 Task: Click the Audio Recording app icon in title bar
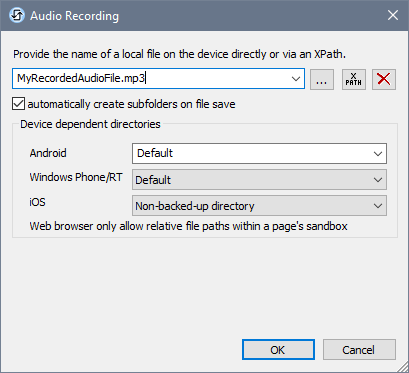17,15
